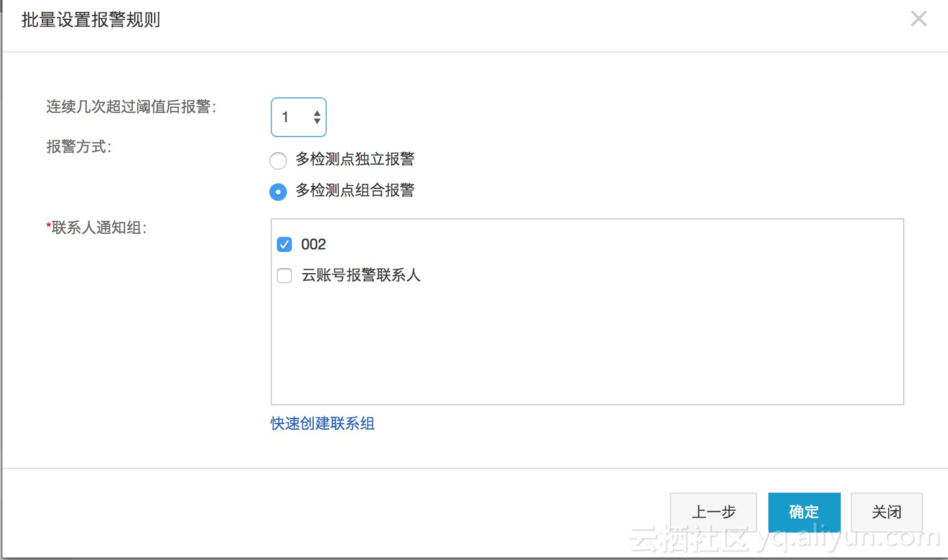Click the 002 label text in contact list
Screen dimensions: 948x560
[315, 244]
